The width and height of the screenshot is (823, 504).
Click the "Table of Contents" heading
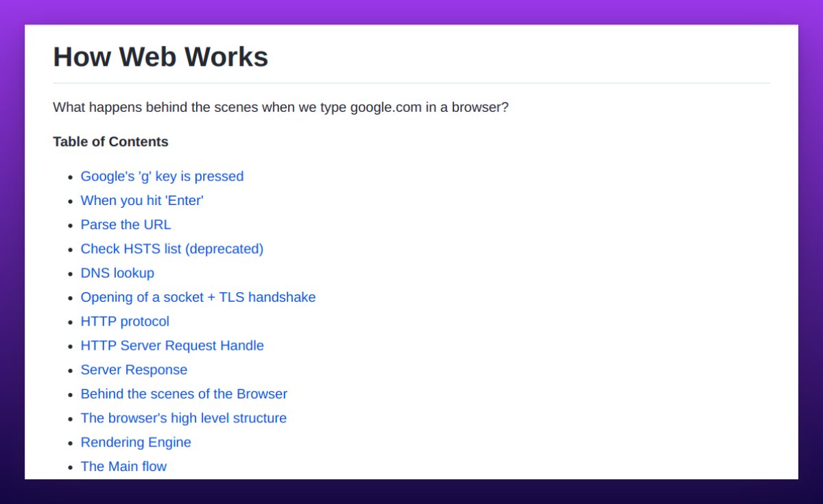[x=110, y=142]
